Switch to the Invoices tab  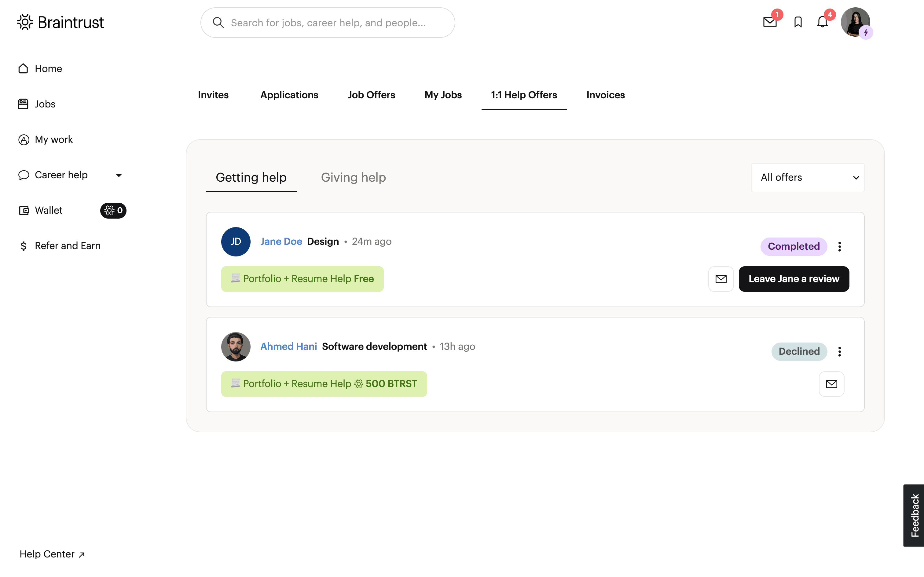pos(605,95)
